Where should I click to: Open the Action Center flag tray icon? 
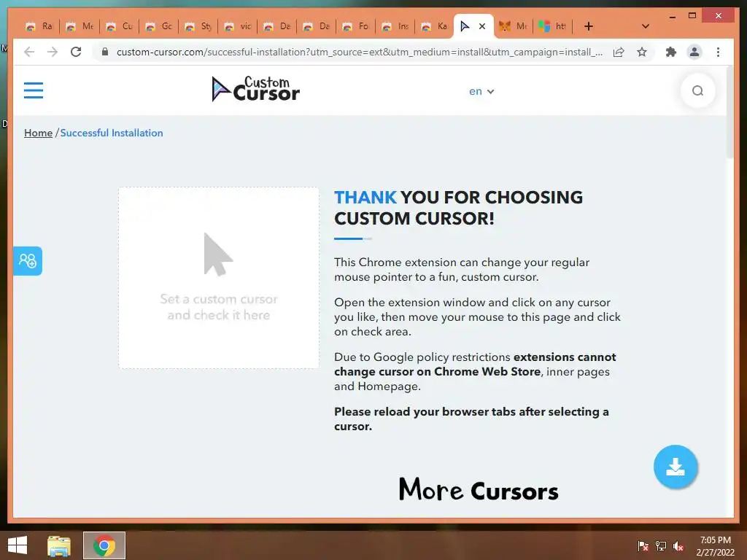(x=643, y=546)
